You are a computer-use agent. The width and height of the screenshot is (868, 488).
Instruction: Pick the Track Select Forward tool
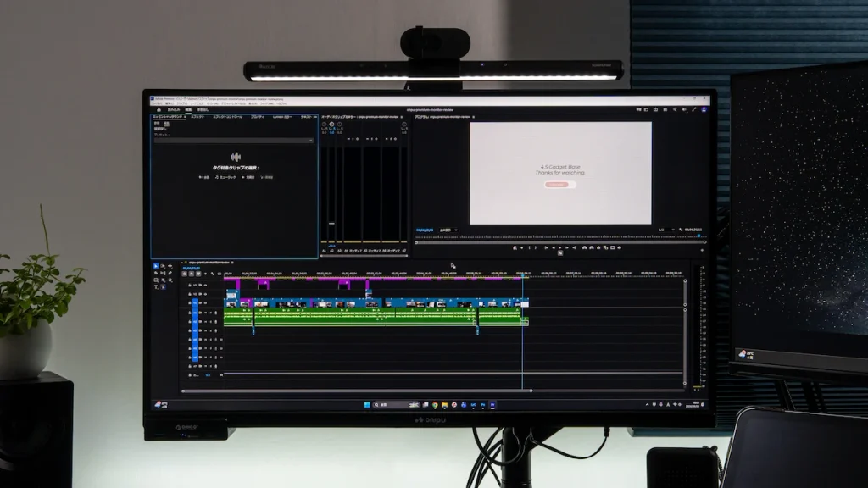163,266
